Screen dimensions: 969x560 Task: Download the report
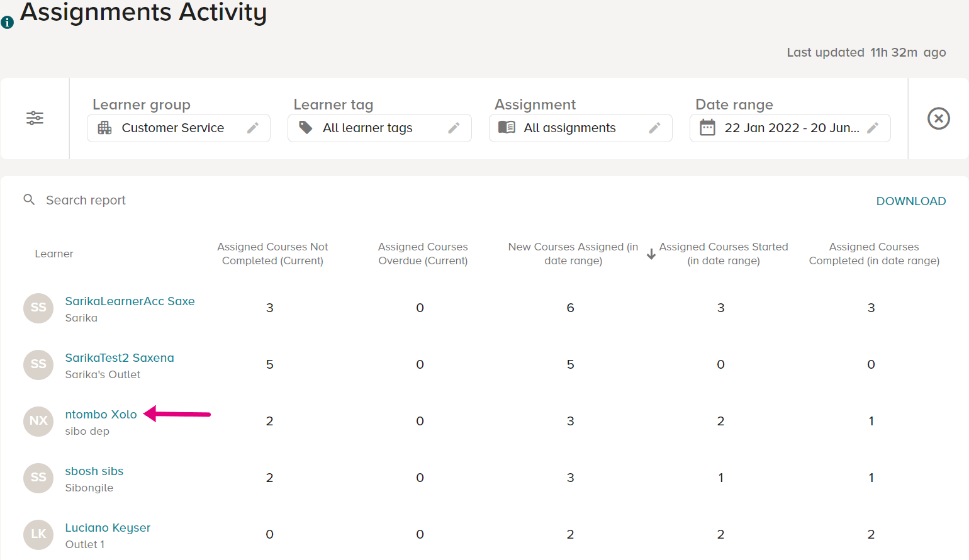pos(911,201)
